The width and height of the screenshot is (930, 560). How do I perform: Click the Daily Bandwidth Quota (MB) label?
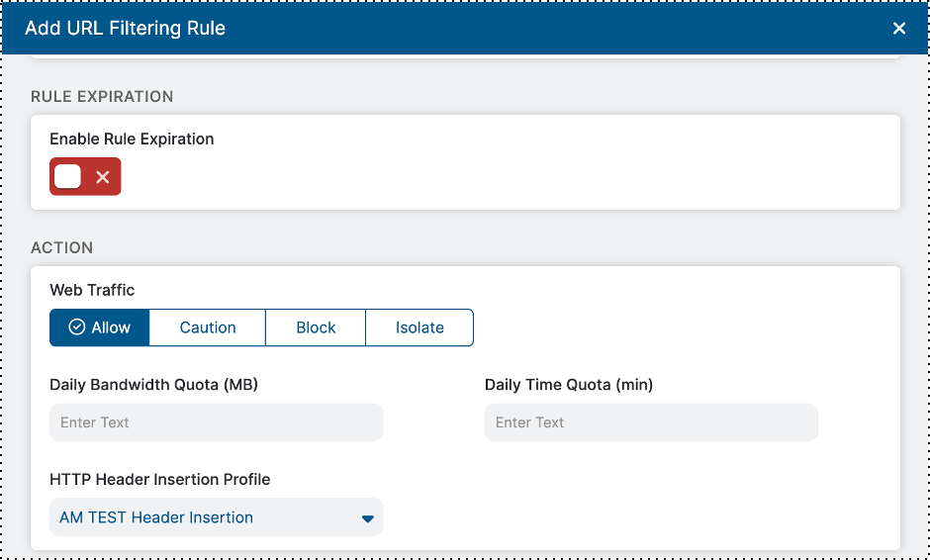tap(153, 385)
